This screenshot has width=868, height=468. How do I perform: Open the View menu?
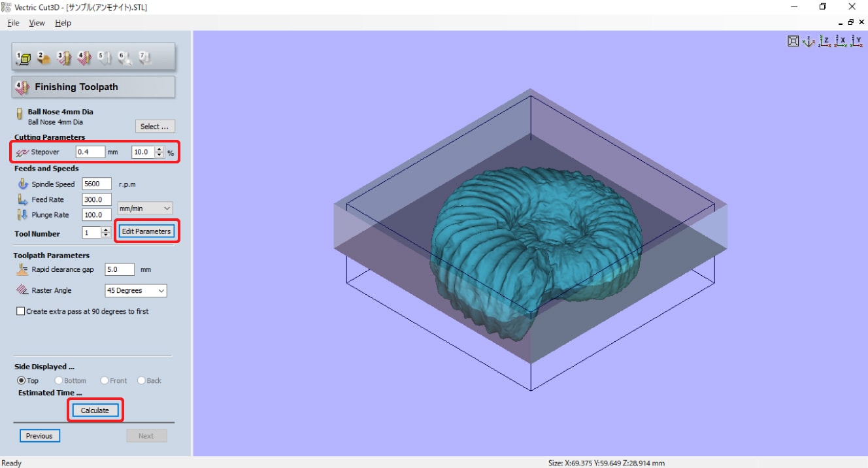[37, 23]
